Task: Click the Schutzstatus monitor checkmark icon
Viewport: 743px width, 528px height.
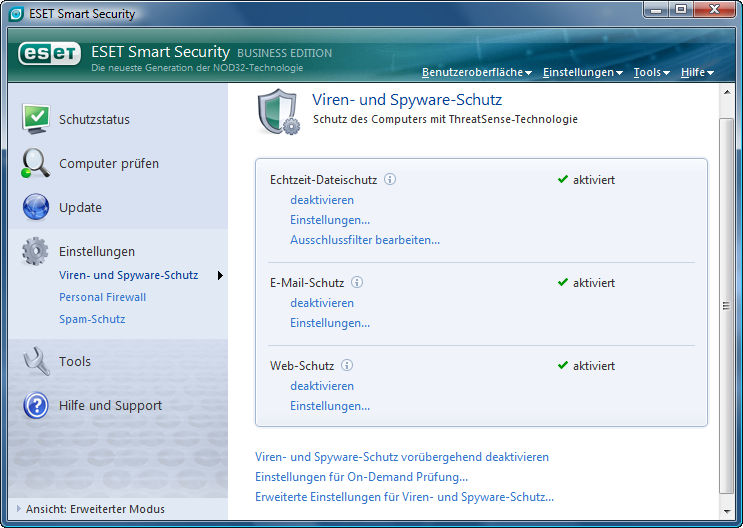Action: [36, 118]
